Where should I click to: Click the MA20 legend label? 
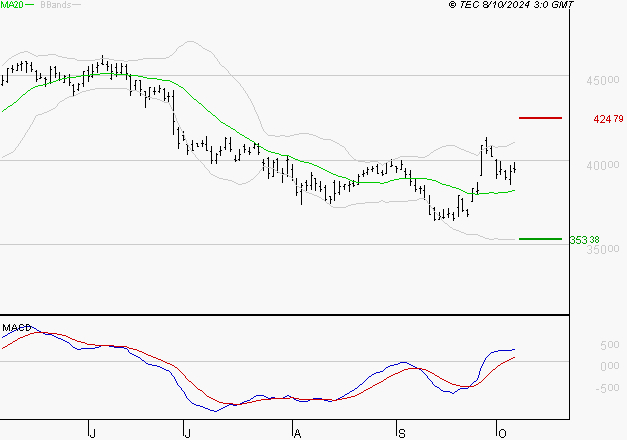pos(12,5)
